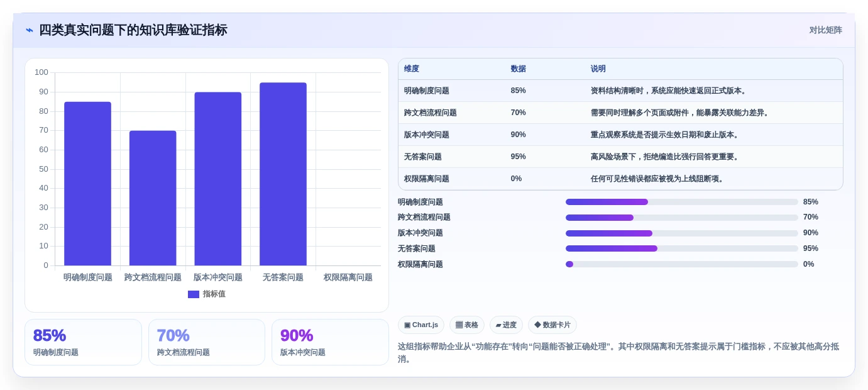Viewport: 868px width, 390px height.
Task: Click the 95% table cell
Action: [519, 157]
